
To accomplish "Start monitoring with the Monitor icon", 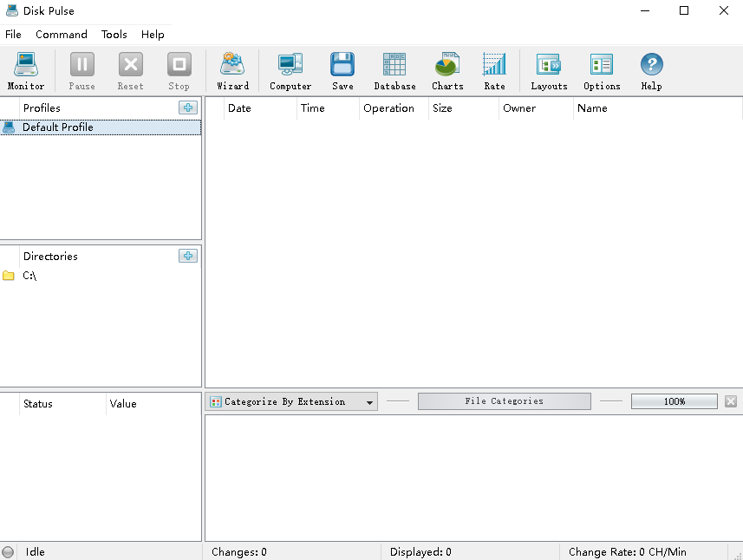I will coord(25,70).
